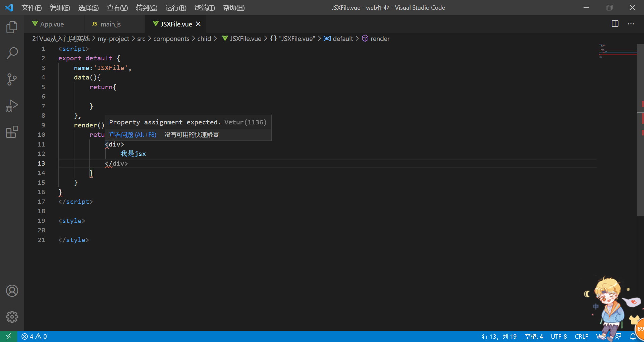Open the 终端(T) menu

click(205, 8)
